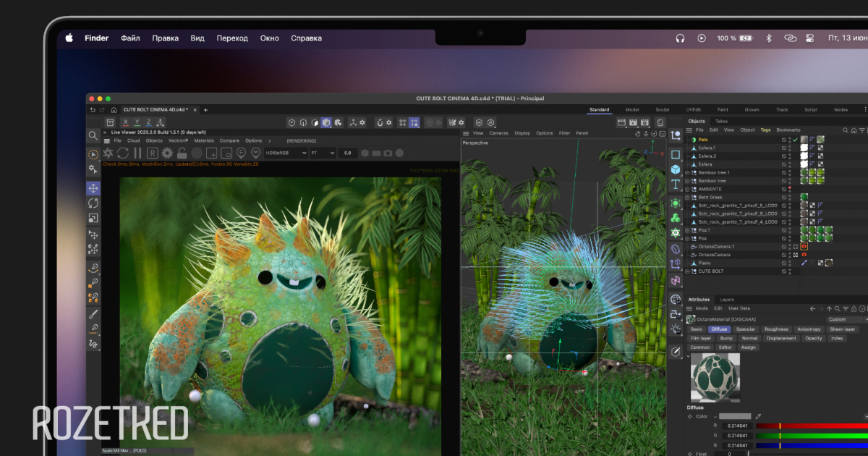Viewport: 868px width, 456px height.
Task: Open the Compare menu in Live Viewer
Action: [x=229, y=140]
